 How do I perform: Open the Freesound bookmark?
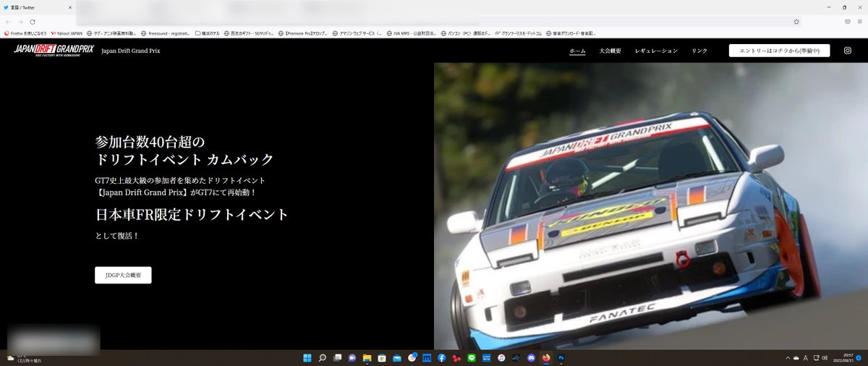click(166, 33)
